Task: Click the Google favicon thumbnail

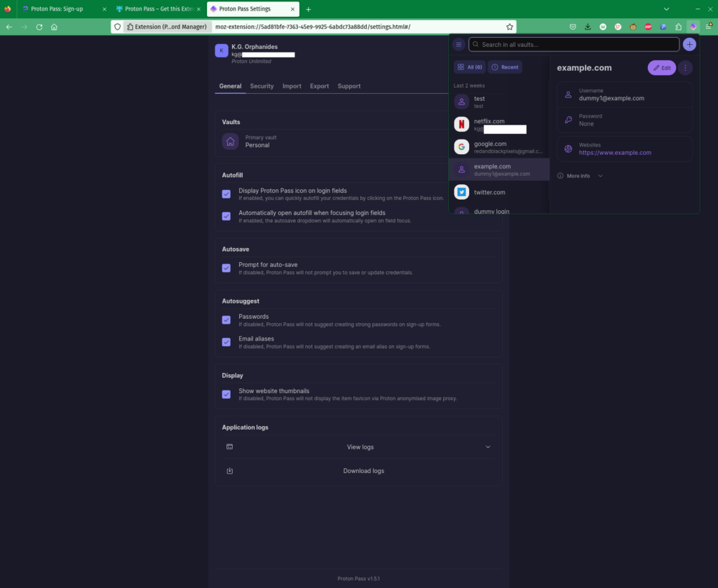Action: (461, 147)
